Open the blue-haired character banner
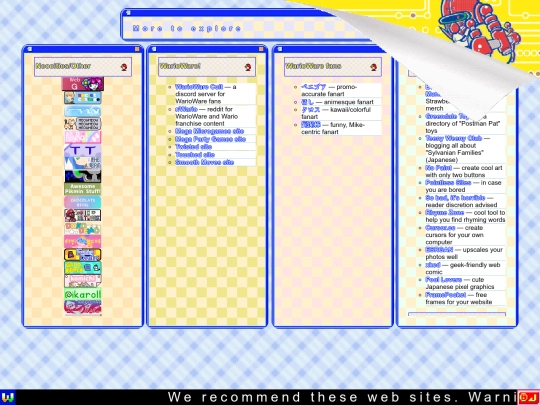The image size is (540, 405). point(83,163)
